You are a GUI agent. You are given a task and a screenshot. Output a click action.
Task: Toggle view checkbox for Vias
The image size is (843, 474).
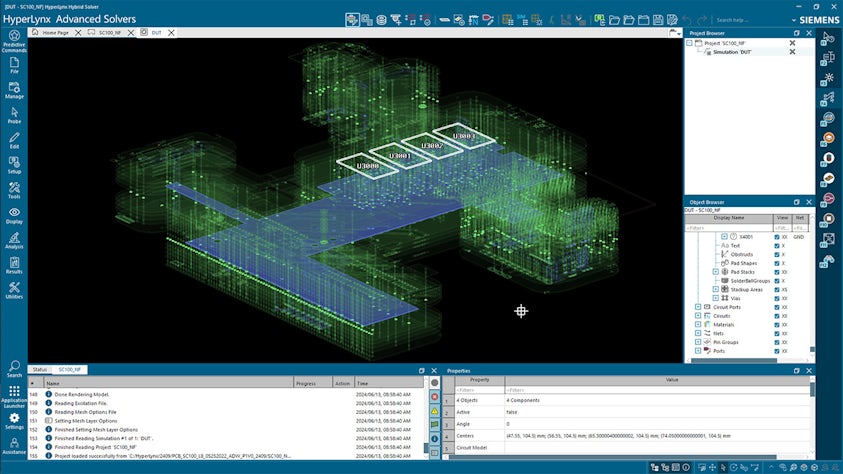tap(776, 298)
